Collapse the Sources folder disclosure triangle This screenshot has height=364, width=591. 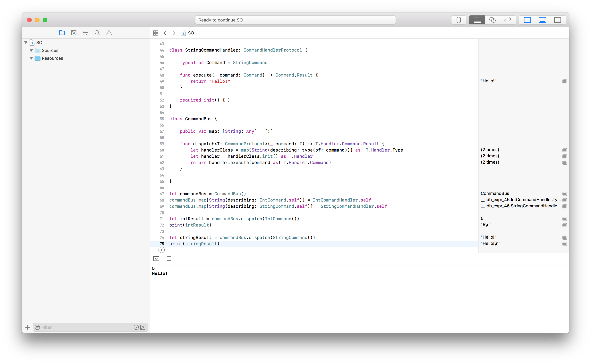point(31,50)
